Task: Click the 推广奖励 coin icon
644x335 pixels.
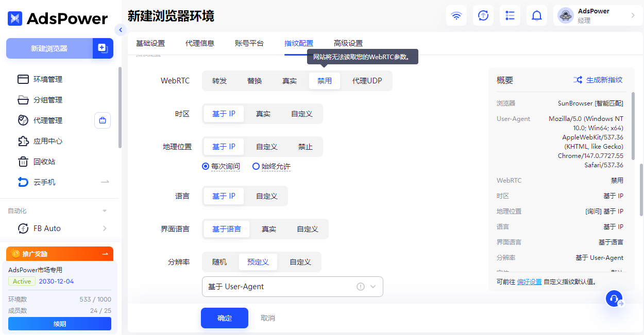Action: click(x=15, y=254)
